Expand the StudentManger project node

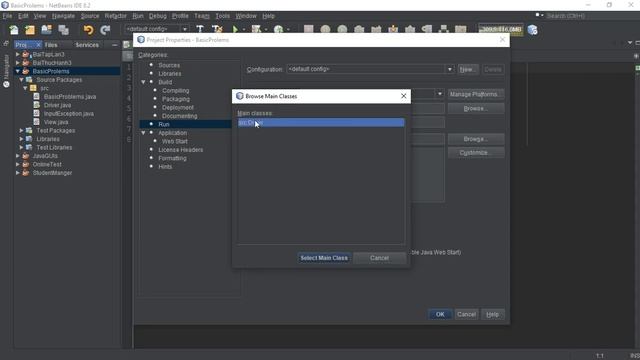click(x=18, y=173)
